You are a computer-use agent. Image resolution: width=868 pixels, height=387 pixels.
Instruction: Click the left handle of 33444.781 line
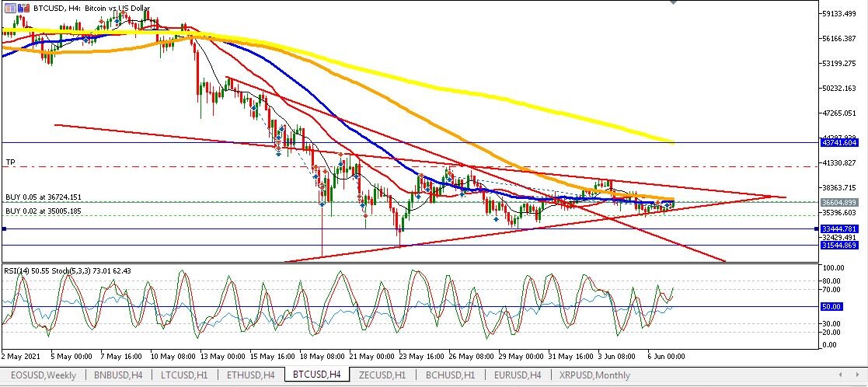[5, 228]
